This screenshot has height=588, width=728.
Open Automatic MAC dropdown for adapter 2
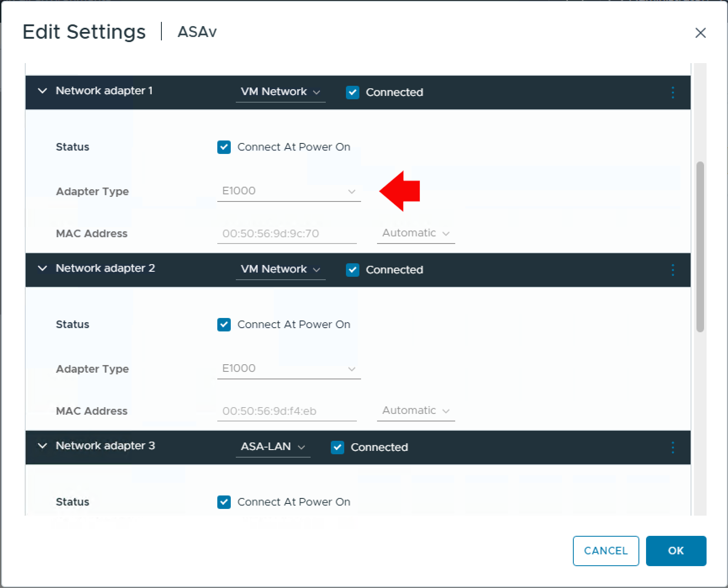click(416, 411)
